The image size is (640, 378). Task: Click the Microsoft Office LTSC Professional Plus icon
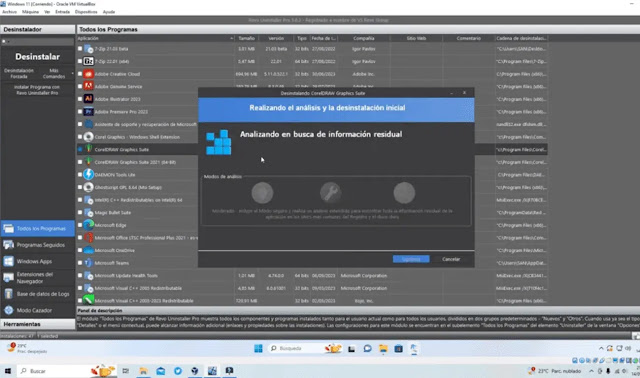pos(89,238)
